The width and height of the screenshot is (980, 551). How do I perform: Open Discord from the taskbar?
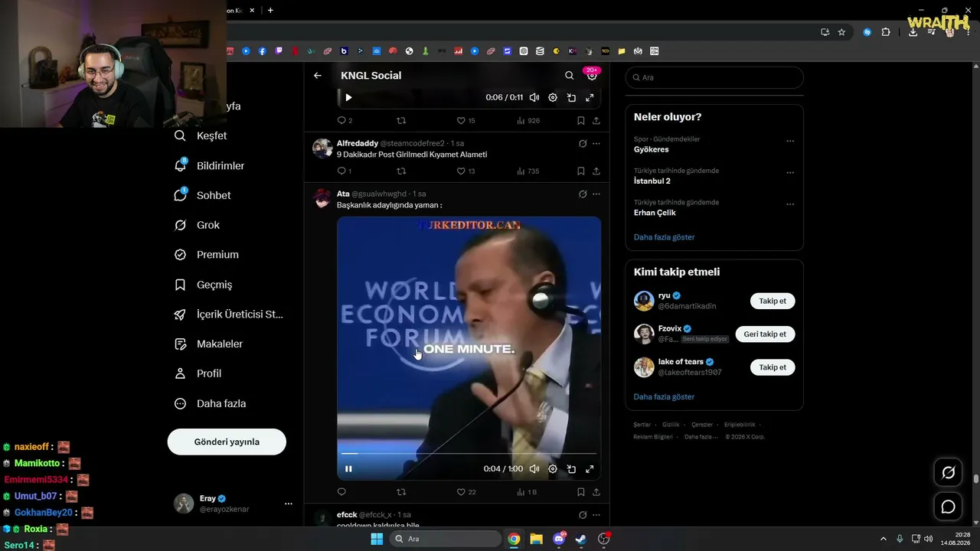(x=559, y=539)
